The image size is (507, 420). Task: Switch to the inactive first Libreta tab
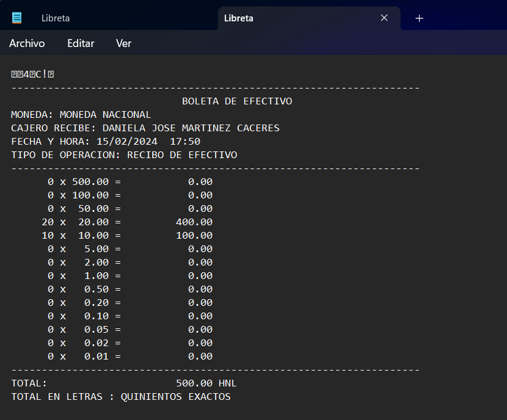[56, 18]
